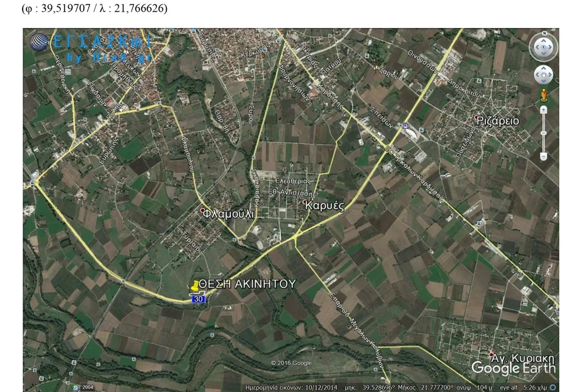Screen dimensions: 578x392
Task: Open the 2004 historical imagery clock icon
Action: click(x=75, y=387)
